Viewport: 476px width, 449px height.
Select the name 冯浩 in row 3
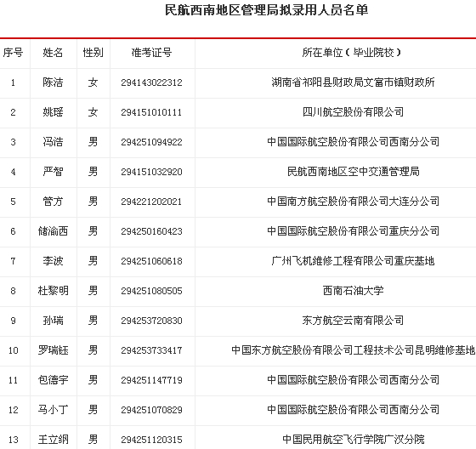53,142
